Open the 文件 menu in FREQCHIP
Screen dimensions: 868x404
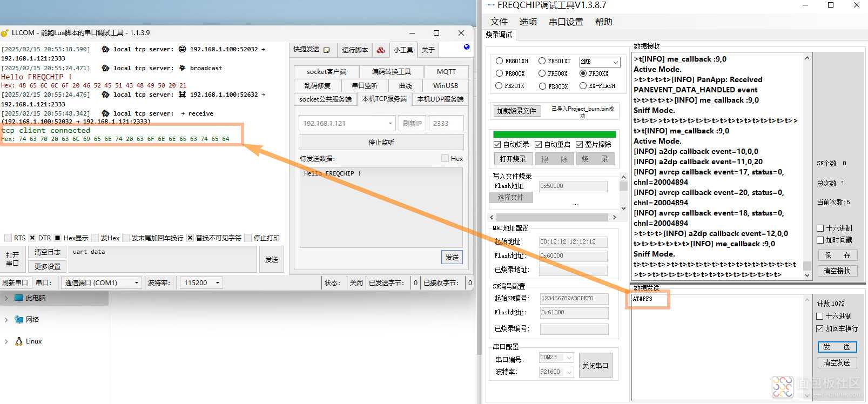tap(499, 22)
